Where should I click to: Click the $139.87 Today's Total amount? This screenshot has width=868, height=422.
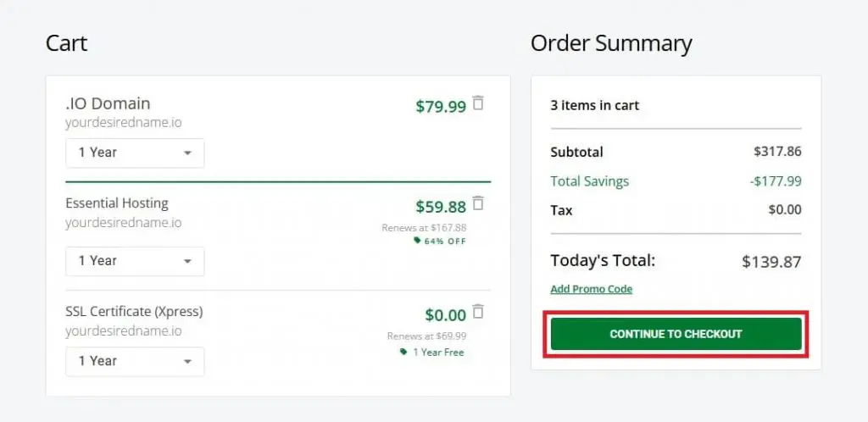point(771,262)
